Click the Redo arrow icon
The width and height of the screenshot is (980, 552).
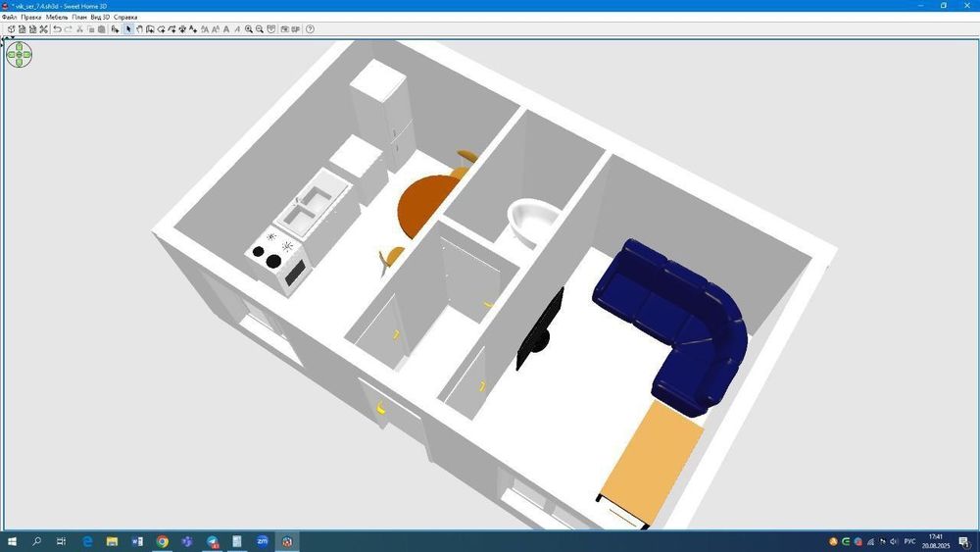(68, 29)
